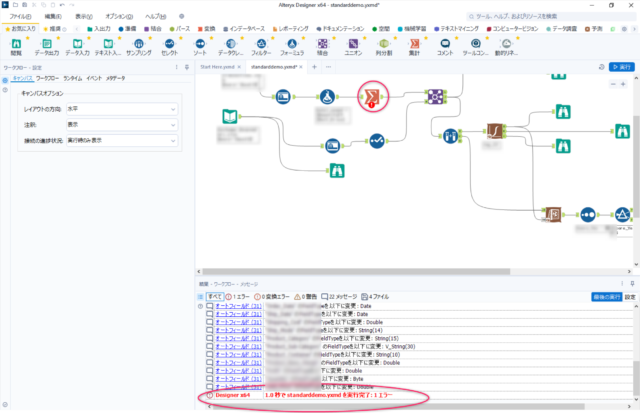Select the 集計 tool in the palette

(414, 47)
